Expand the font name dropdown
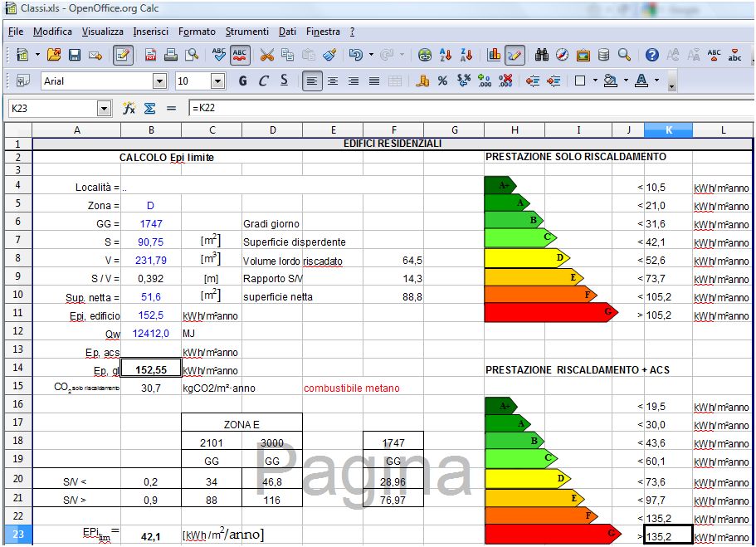 tap(159, 81)
